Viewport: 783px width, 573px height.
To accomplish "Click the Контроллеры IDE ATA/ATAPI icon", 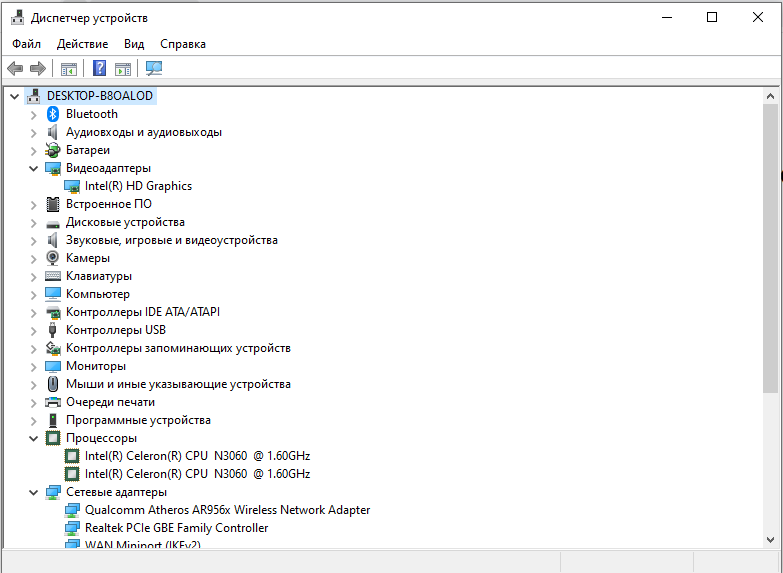I will click(52, 312).
